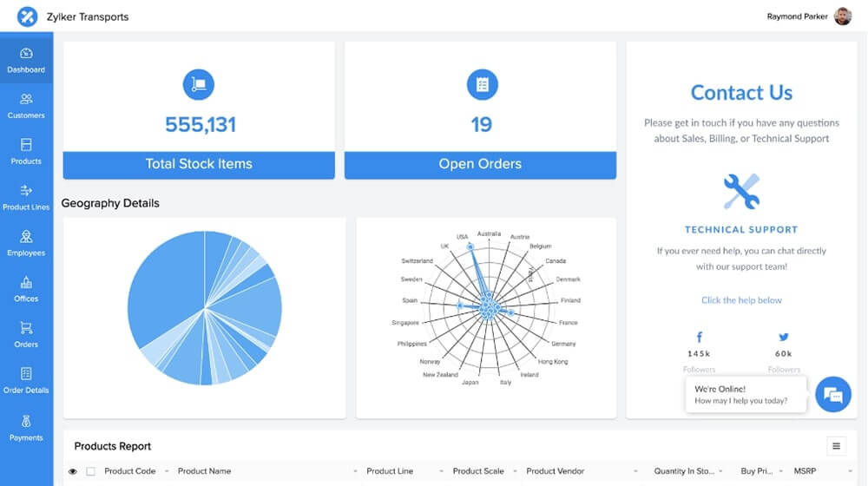Click the 555,131 stock count value
The image size is (868, 486).
point(201,125)
